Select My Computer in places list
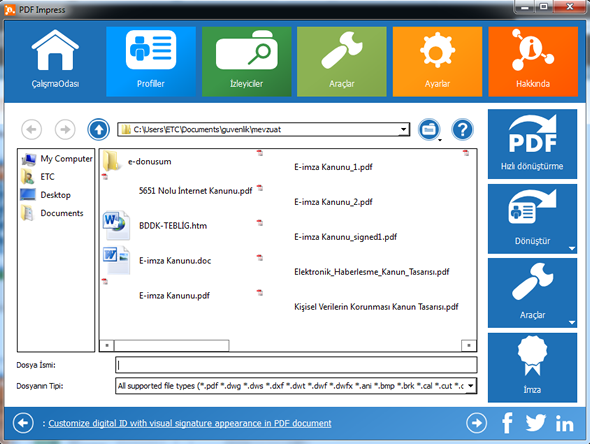 [56, 159]
